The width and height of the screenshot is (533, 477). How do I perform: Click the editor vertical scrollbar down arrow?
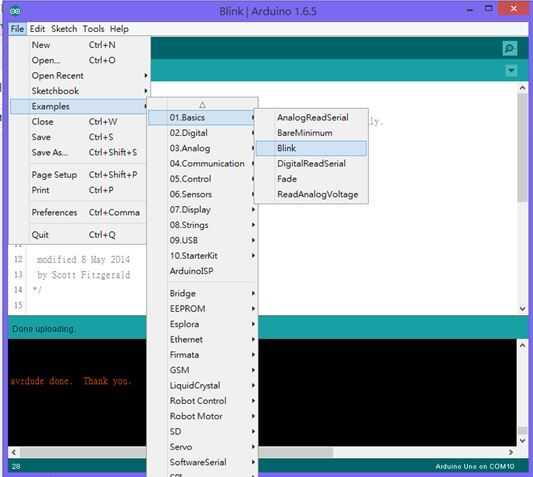pos(522,308)
